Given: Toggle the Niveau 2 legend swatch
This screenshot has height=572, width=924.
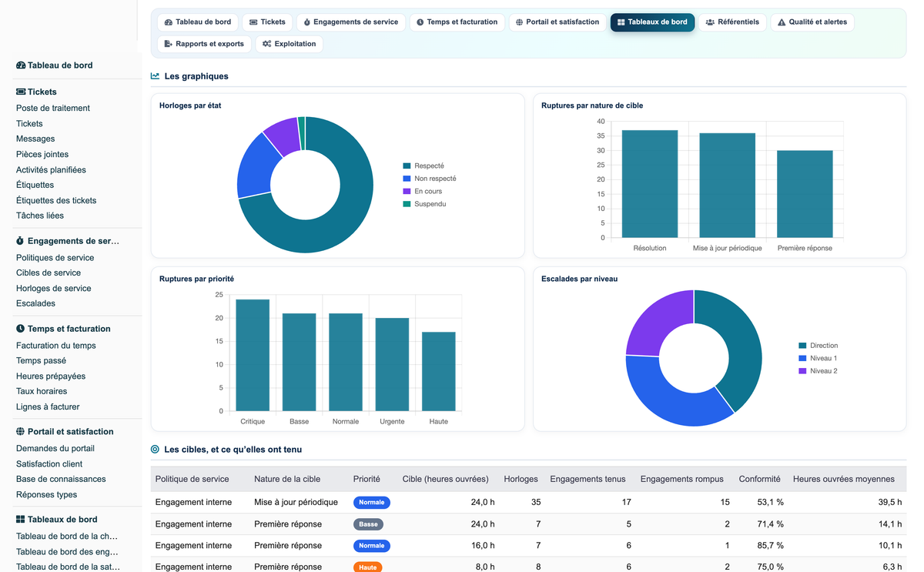Looking at the screenshot, I should point(802,371).
